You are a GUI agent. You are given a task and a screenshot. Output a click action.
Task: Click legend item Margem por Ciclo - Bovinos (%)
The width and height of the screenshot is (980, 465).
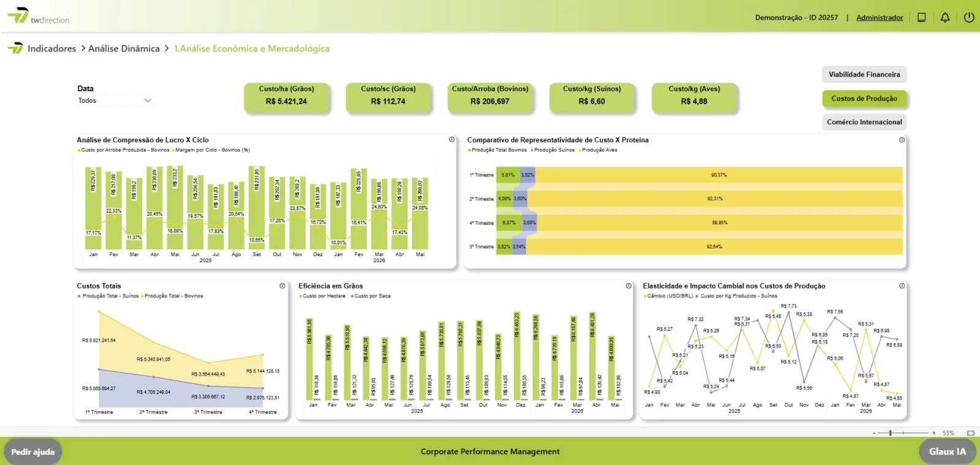point(211,150)
